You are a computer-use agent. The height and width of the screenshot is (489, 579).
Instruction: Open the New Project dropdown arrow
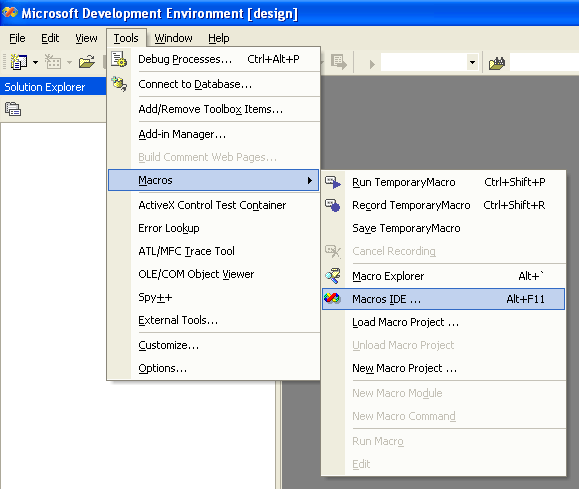tap(35, 62)
